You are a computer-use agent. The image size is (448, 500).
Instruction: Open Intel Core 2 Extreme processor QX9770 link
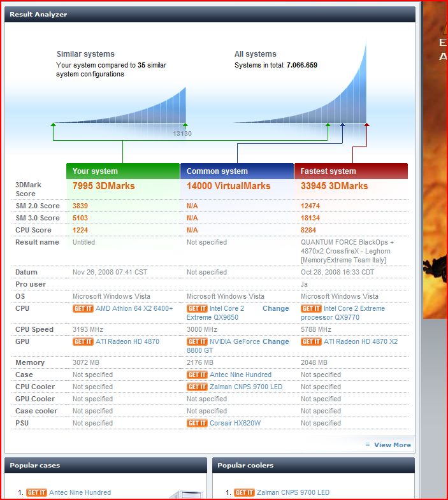(343, 313)
